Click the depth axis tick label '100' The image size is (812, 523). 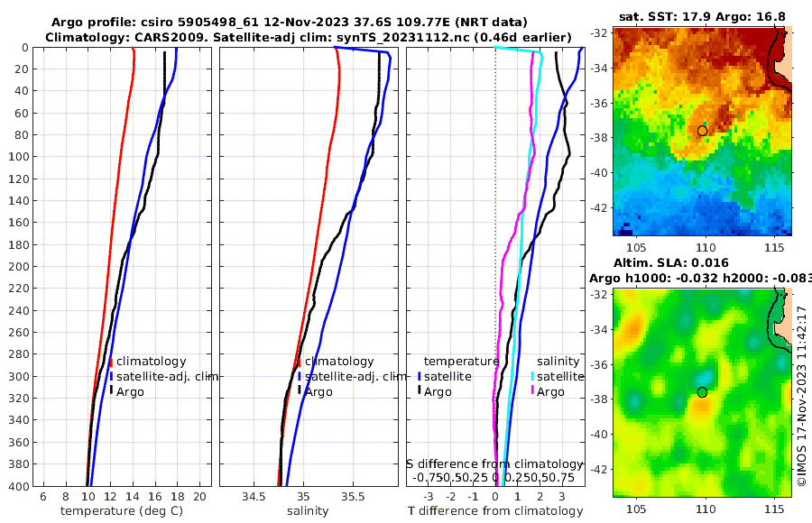click(19, 157)
